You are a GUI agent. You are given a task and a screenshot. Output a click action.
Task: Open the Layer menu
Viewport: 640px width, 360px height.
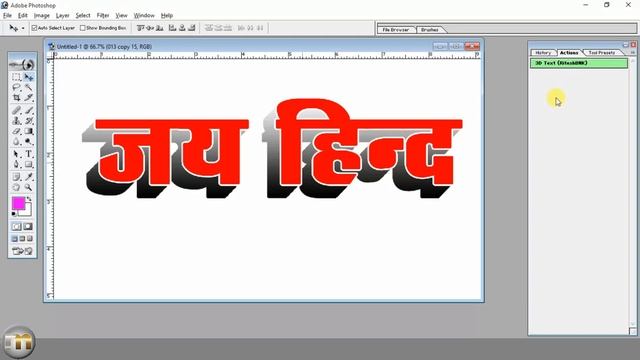coord(62,16)
